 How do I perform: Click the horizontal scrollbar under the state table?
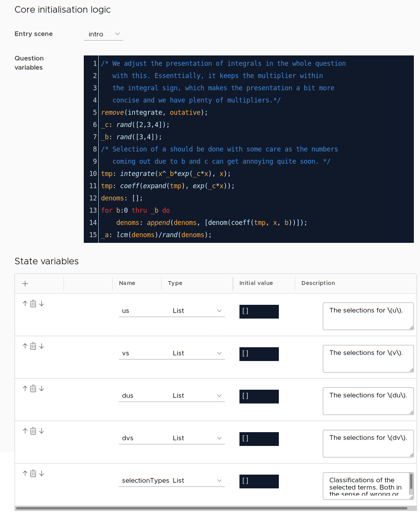211,508
